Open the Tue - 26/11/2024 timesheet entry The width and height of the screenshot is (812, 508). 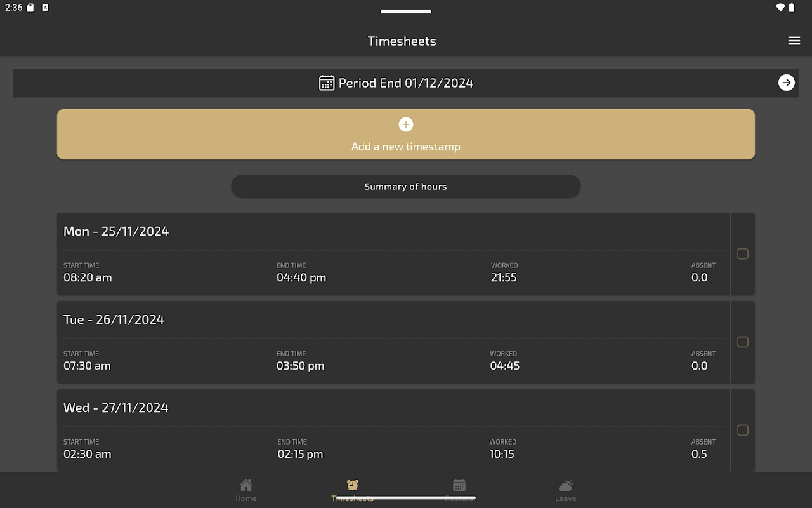click(x=114, y=319)
